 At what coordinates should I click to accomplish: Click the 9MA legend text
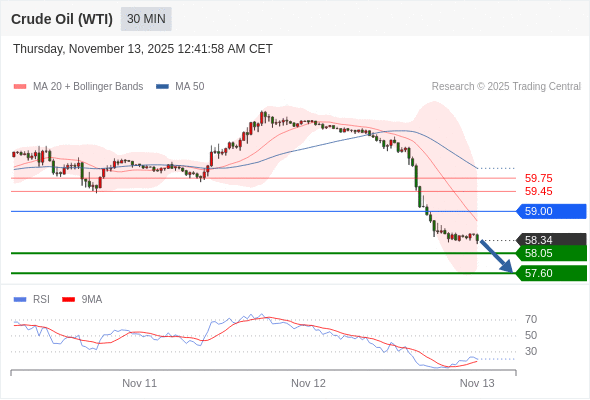tap(92, 300)
